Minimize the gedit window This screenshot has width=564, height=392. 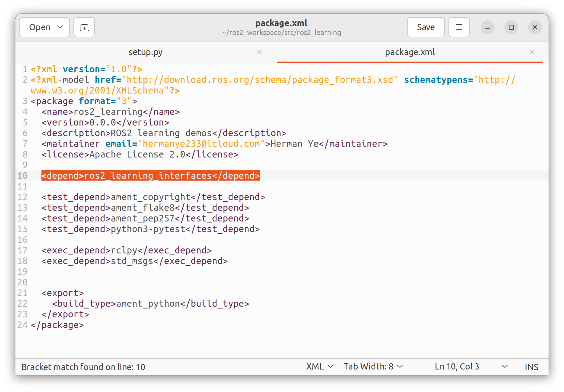487,27
